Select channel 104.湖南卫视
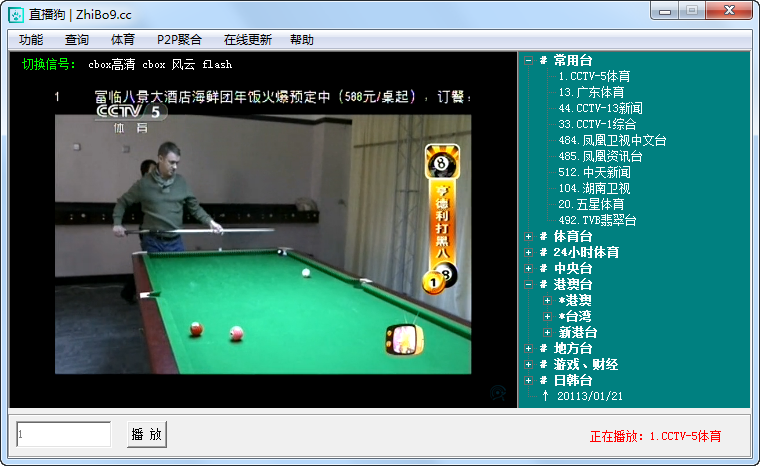Image resolution: width=760 pixels, height=466 pixels. pyautogui.click(x=594, y=189)
